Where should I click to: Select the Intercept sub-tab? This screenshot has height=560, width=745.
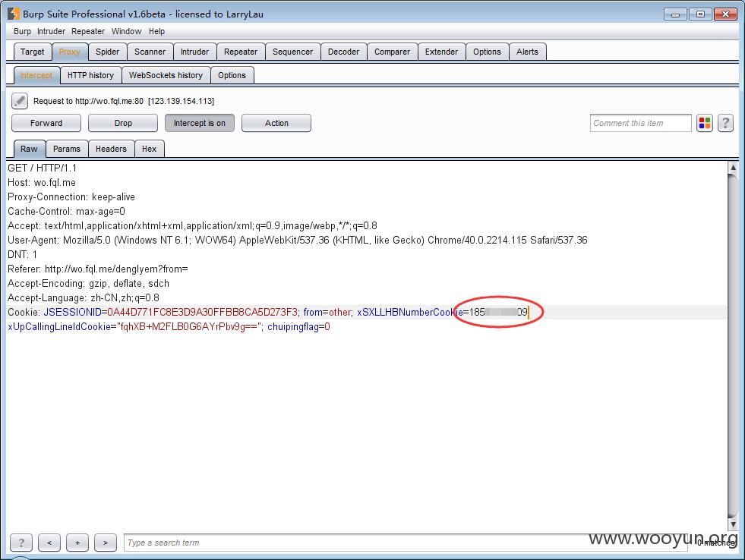pos(36,75)
